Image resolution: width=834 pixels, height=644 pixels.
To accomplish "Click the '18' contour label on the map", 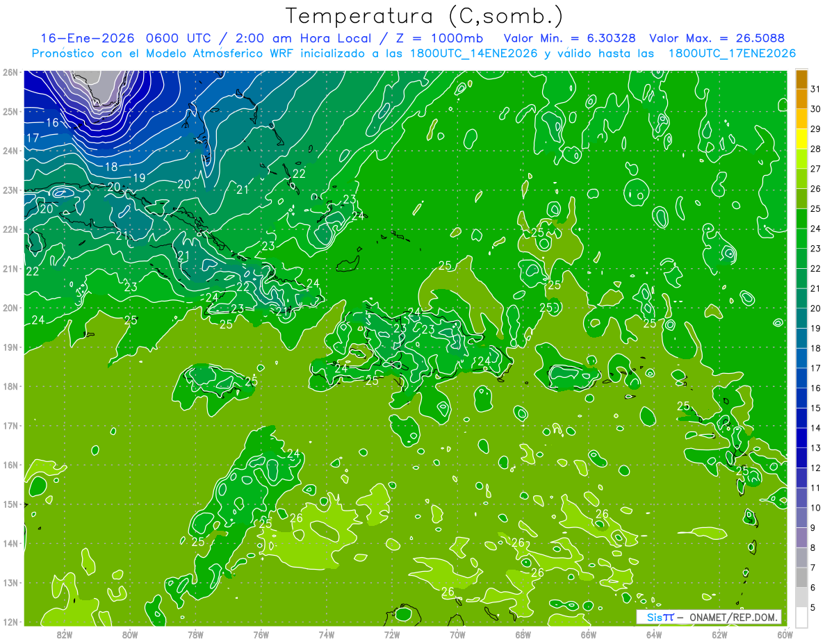I will (111, 167).
